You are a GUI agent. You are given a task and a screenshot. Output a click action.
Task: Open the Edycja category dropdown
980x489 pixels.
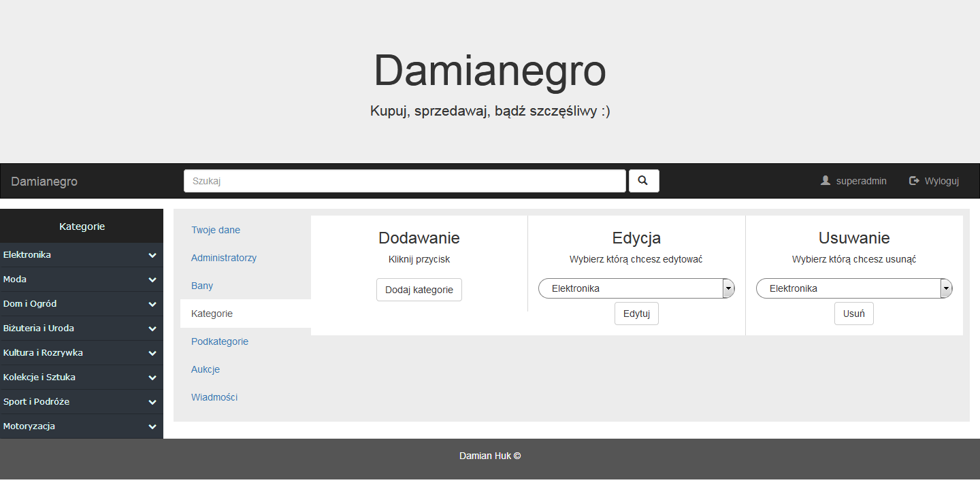[728, 288]
